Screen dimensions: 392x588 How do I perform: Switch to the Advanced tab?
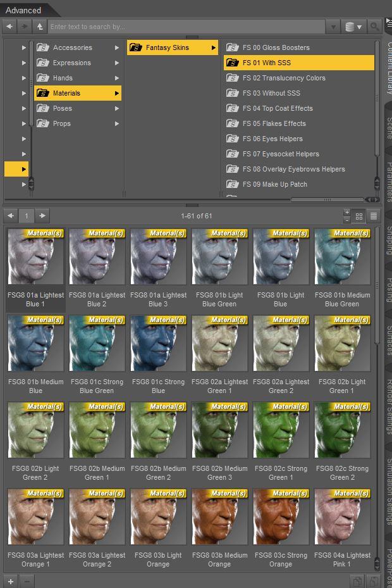(x=23, y=11)
